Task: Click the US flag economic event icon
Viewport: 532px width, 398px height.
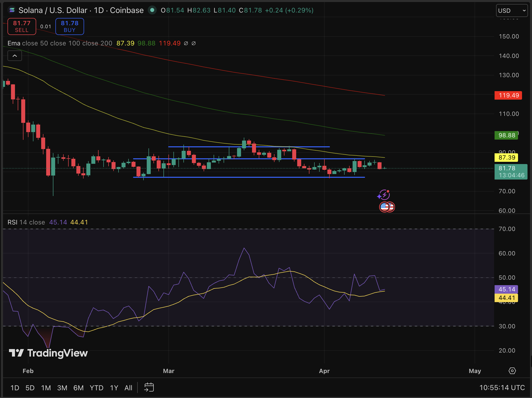Action: (x=385, y=207)
